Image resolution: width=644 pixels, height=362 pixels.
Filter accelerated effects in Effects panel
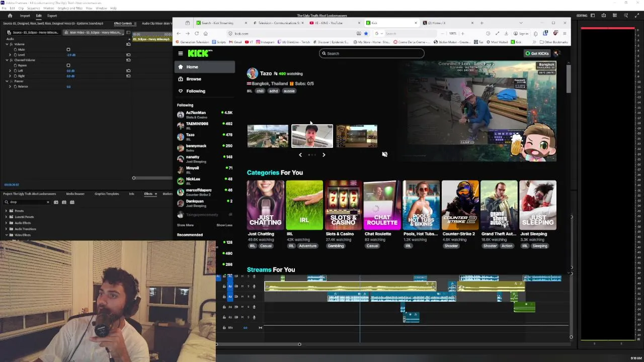point(56,202)
